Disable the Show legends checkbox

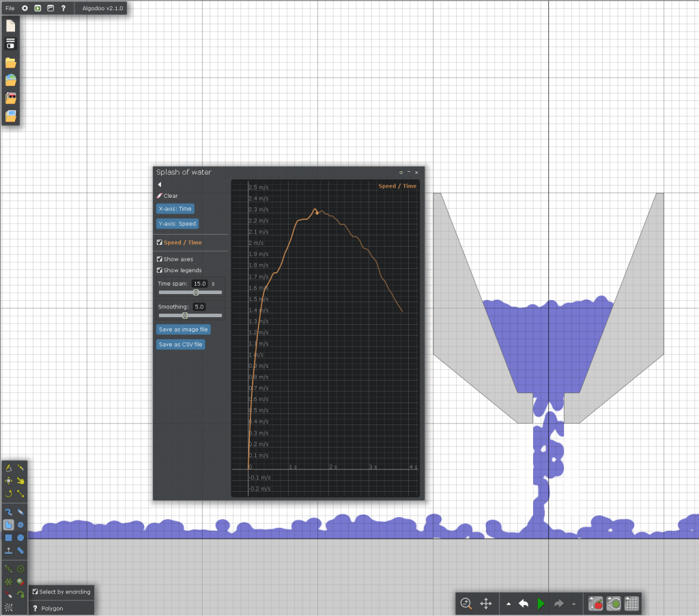coord(160,270)
